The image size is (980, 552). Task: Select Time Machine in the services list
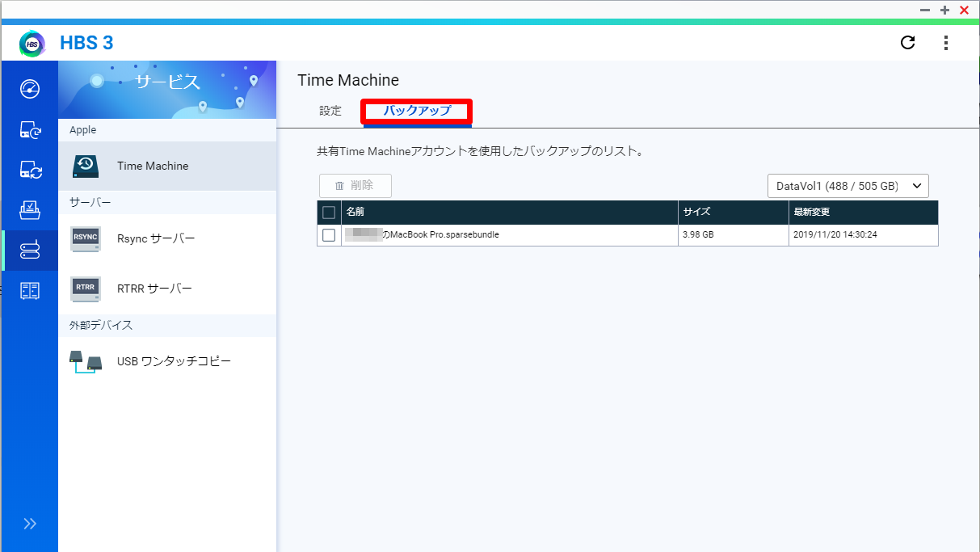167,166
